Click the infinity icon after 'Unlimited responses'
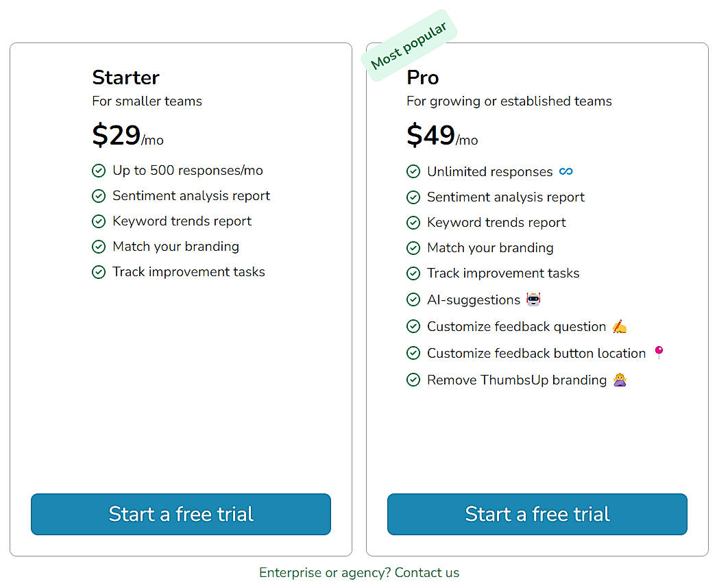The width and height of the screenshot is (717, 588). (566, 171)
